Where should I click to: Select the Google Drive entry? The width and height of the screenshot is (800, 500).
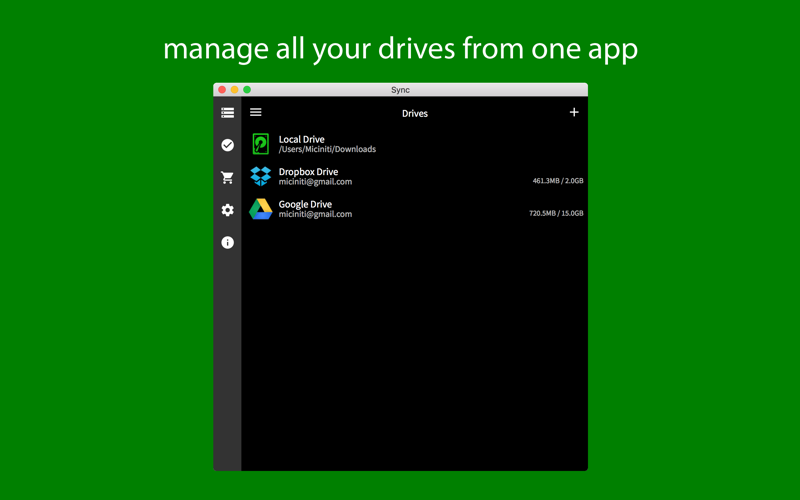[x=414, y=209]
